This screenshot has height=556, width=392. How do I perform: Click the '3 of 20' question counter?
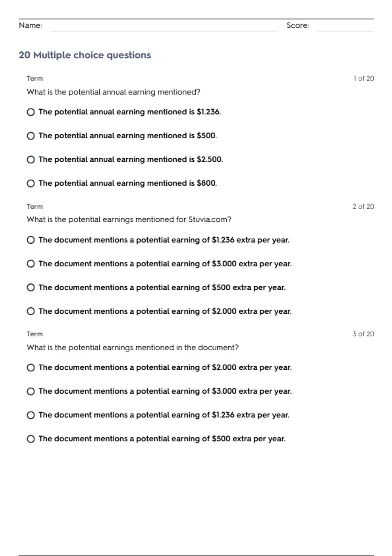(363, 334)
